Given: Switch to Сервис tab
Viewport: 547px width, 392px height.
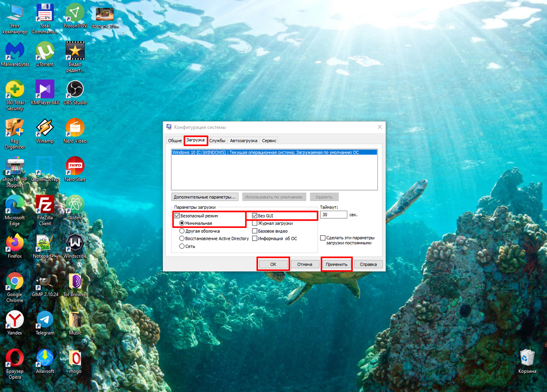Looking at the screenshot, I should click(269, 140).
